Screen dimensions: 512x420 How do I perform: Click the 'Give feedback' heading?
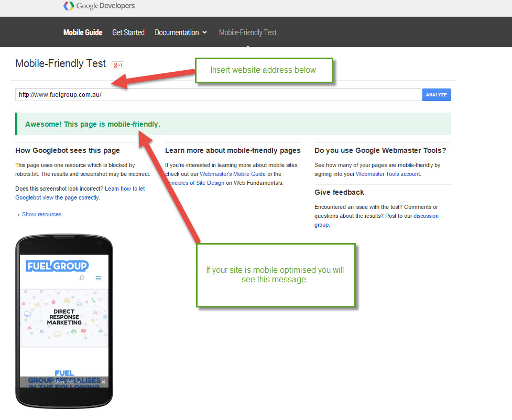pyautogui.click(x=339, y=192)
